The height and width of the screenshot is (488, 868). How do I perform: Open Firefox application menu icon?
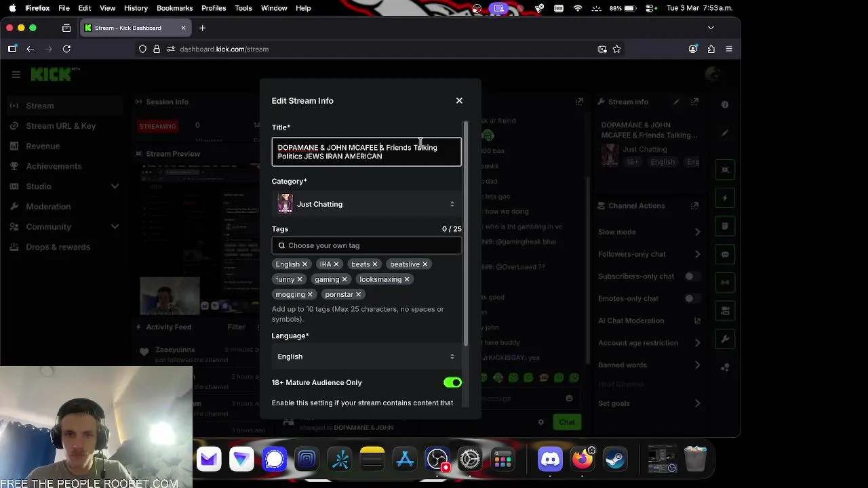pos(729,49)
